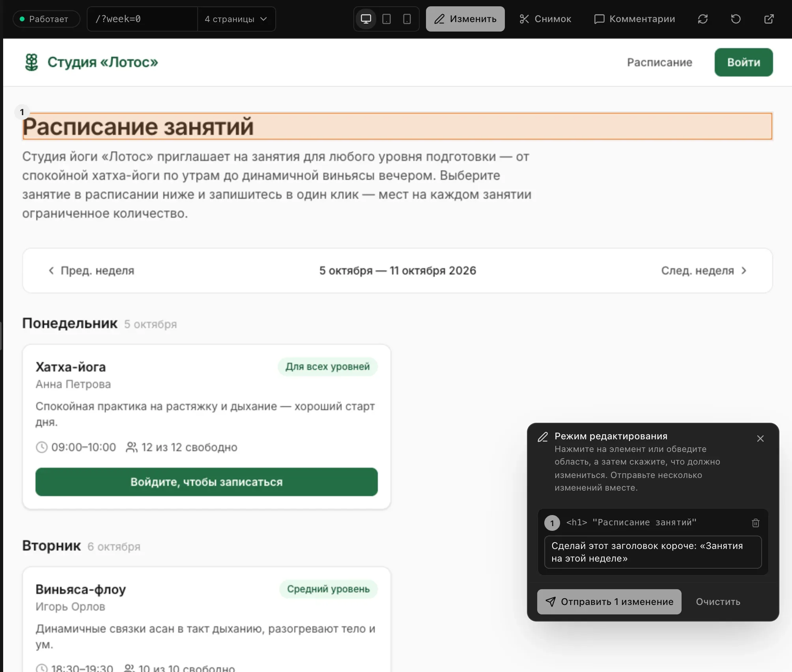This screenshot has width=792, height=672.
Task: Delete the h1 change with trash icon
Action: coord(756,523)
